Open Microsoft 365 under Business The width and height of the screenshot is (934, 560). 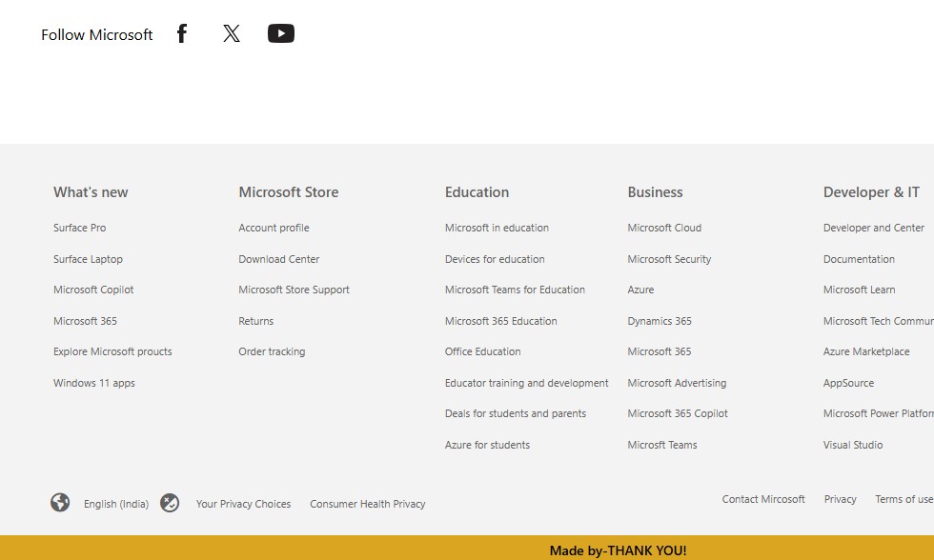coord(660,351)
